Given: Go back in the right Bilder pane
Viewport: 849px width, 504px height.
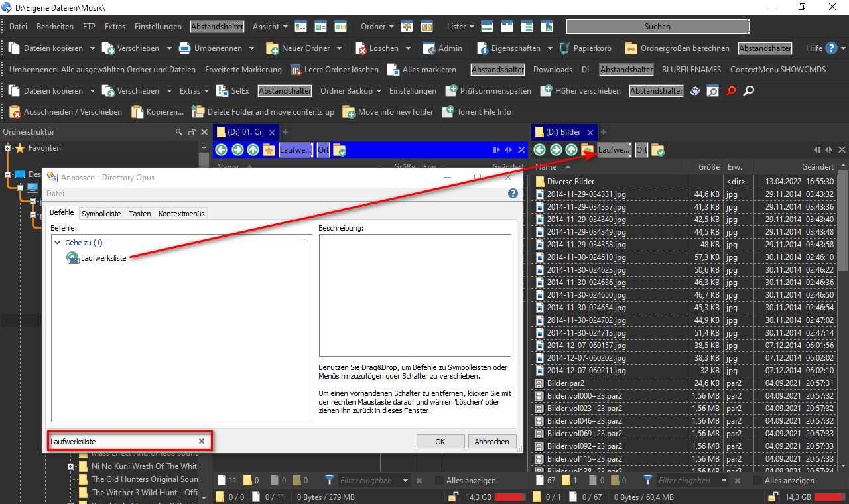Looking at the screenshot, I should [540, 151].
